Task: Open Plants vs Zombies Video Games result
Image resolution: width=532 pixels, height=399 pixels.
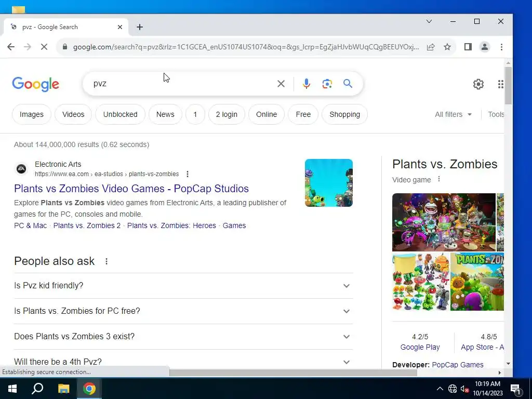Action: point(131,189)
